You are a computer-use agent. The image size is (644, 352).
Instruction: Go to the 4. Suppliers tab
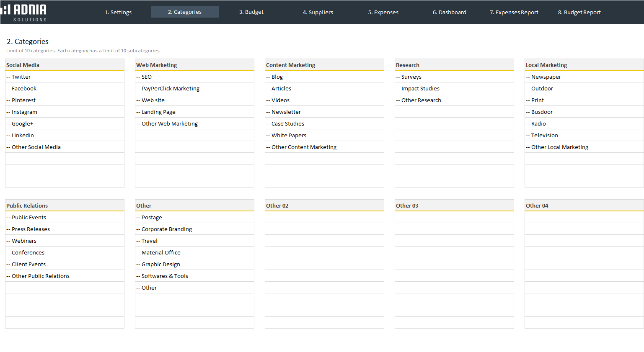(x=318, y=12)
